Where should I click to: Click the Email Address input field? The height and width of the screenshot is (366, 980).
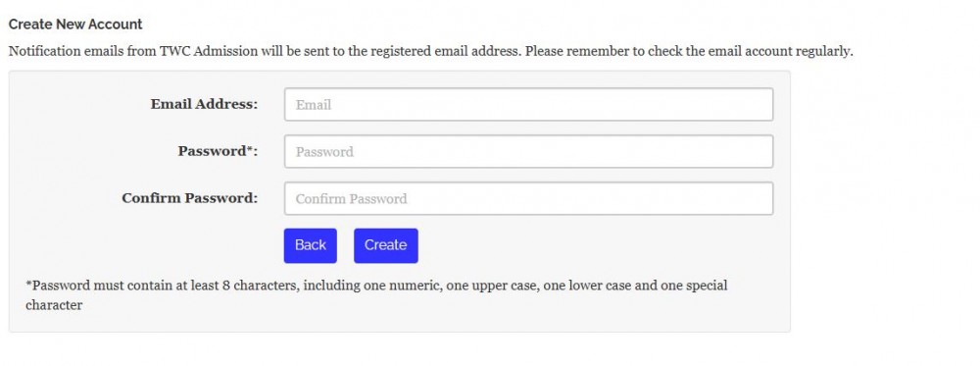528,104
